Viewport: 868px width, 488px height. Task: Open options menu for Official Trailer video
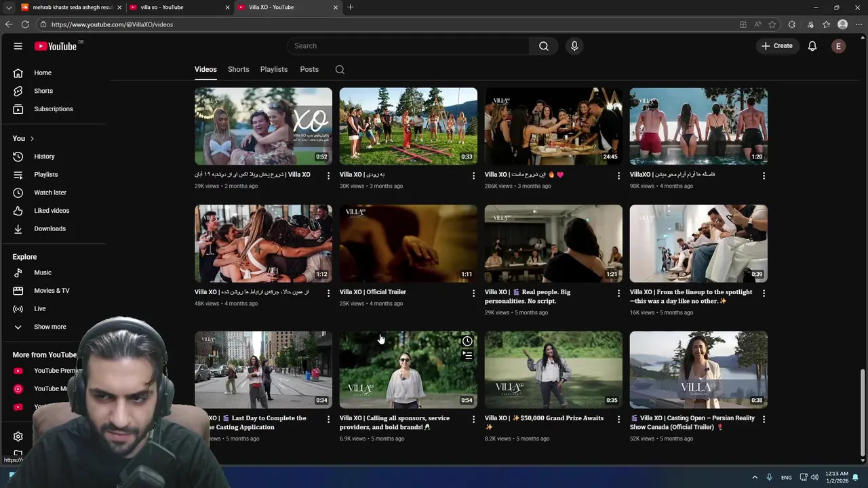point(473,293)
